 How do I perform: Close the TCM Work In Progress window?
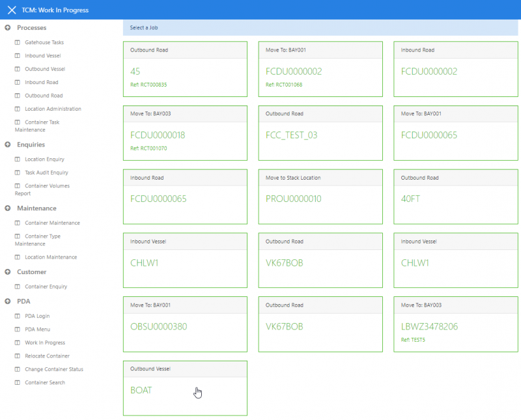11,10
